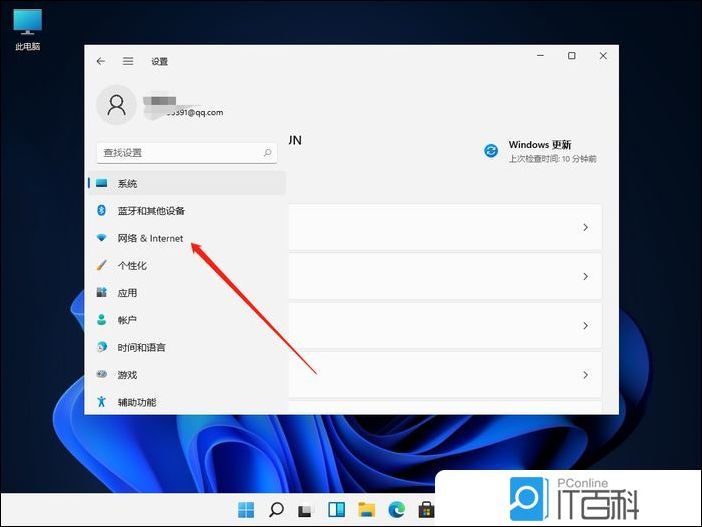Open the hamburger navigation menu
Screen dimensions: 702x527
click(128, 61)
